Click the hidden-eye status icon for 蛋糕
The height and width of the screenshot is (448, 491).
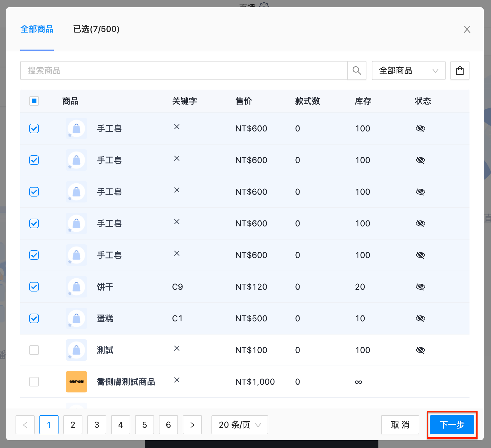point(421,318)
